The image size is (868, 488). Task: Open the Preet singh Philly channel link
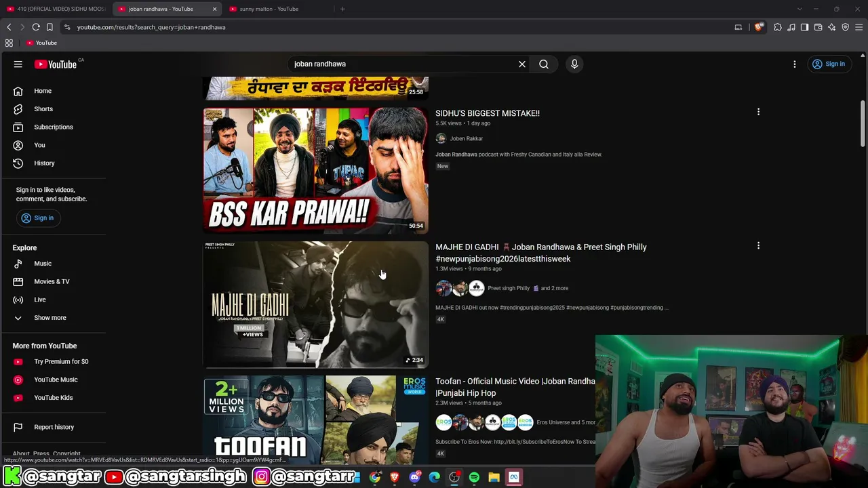point(509,288)
